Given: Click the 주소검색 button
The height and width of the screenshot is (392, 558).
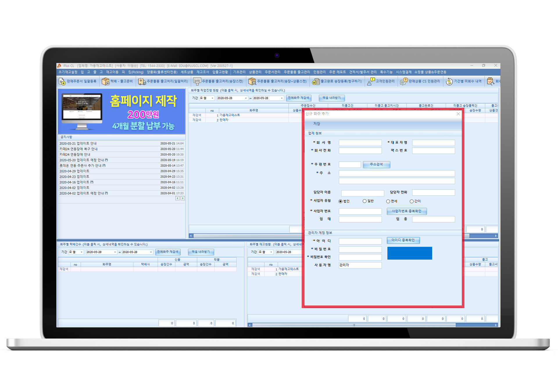Looking at the screenshot, I should coord(376,165).
